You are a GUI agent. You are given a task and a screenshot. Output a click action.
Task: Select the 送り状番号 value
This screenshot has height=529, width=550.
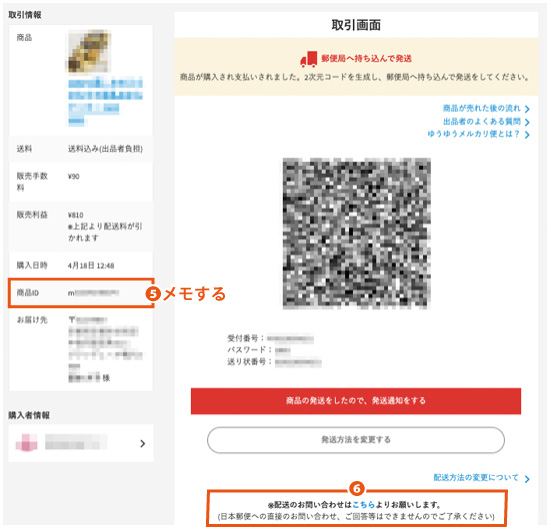[298, 362]
